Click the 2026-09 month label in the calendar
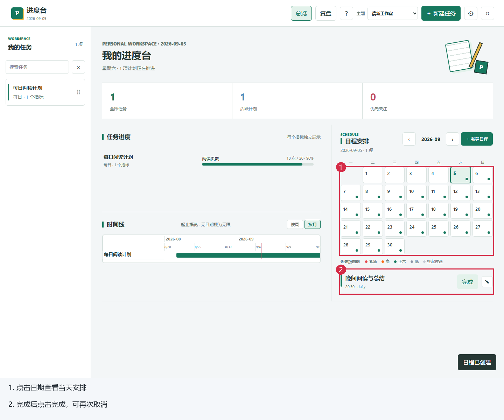Image resolution: width=504 pixels, height=420 pixels. (x=431, y=139)
